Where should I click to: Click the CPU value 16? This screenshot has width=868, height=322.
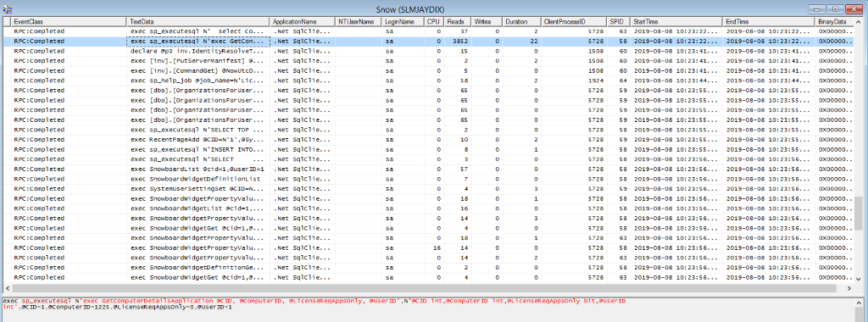click(437, 248)
